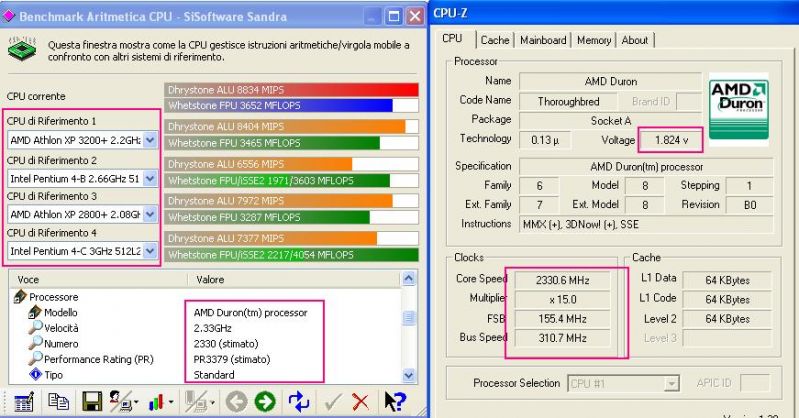Open the About tab in CPU-Z
The width and height of the screenshot is (799, 418).
(x=634, y=40)
